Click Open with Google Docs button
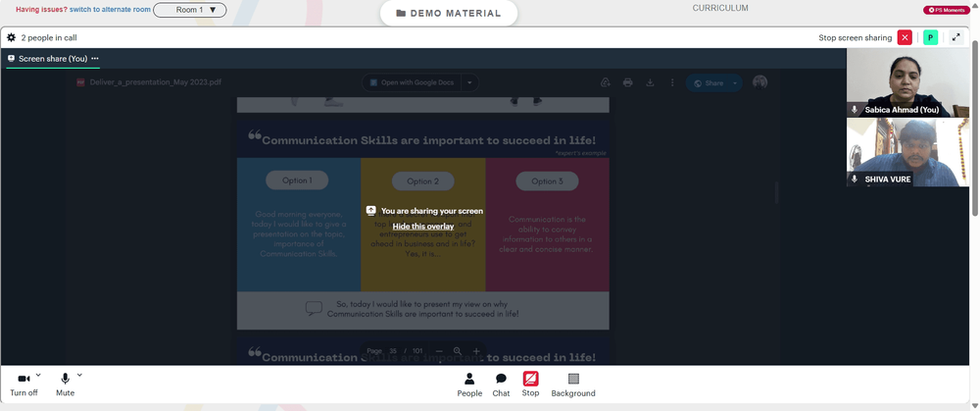 (413, 82)
